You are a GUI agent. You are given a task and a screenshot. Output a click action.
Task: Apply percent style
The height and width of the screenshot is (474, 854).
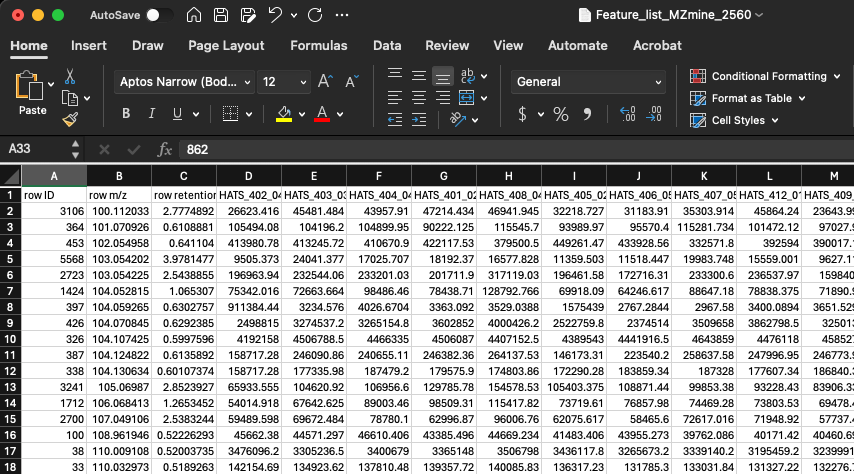tap(560, 114)
